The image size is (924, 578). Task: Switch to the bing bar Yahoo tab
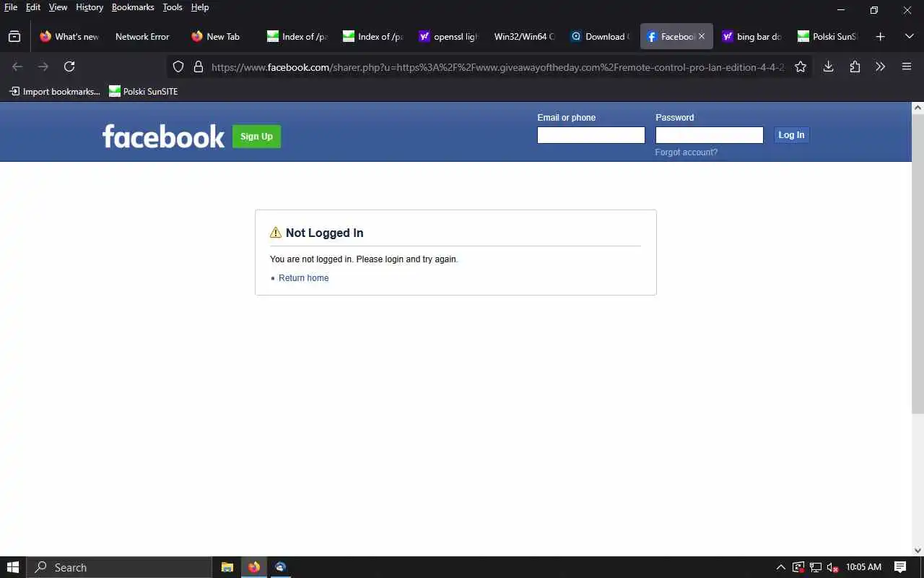751,37
